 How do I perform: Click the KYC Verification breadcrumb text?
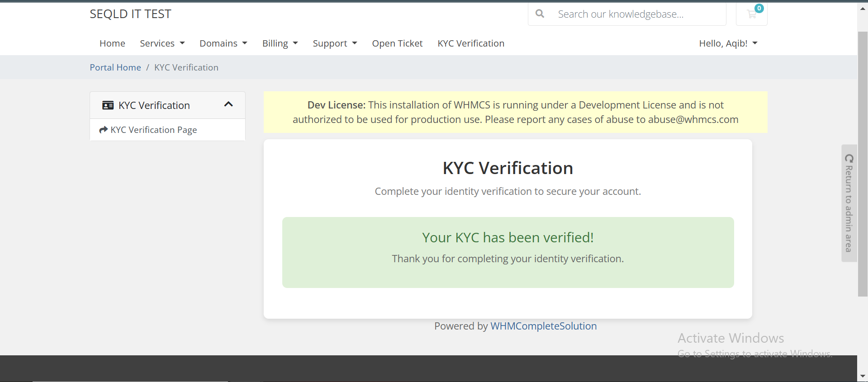tap(186, 67)
